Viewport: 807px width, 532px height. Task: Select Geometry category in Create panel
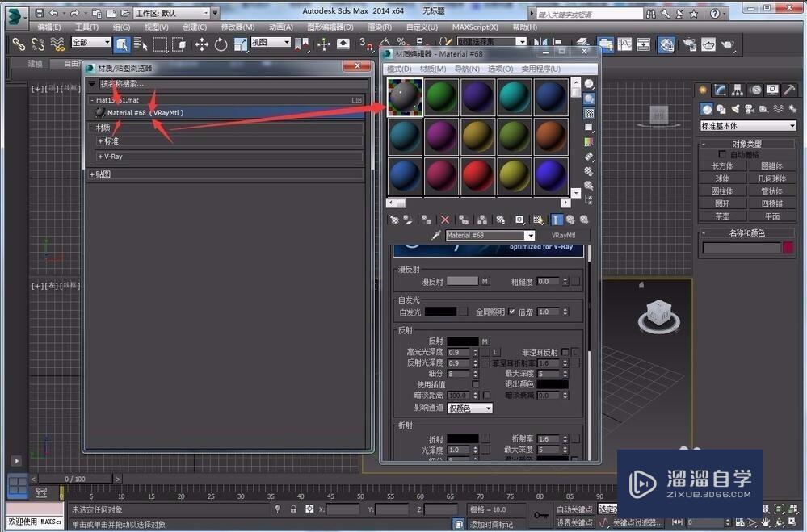[x=707, y=109]
